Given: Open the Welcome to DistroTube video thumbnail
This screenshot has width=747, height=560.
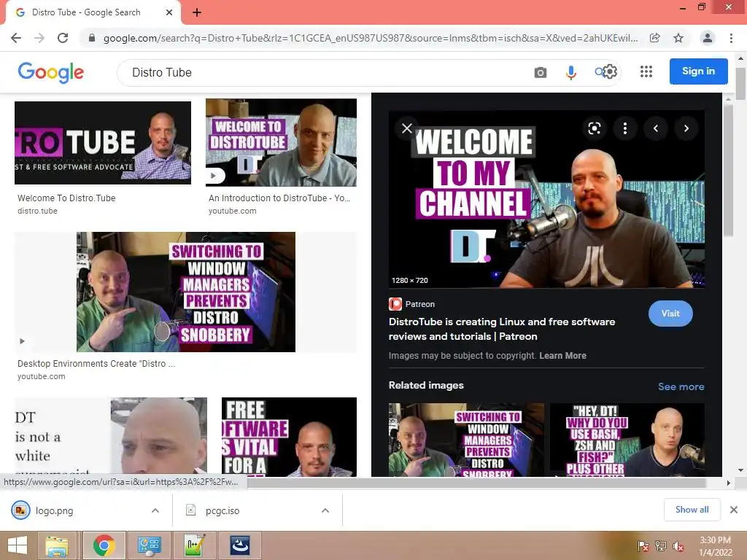Looking at the screenshot, I should coord(281,142).
